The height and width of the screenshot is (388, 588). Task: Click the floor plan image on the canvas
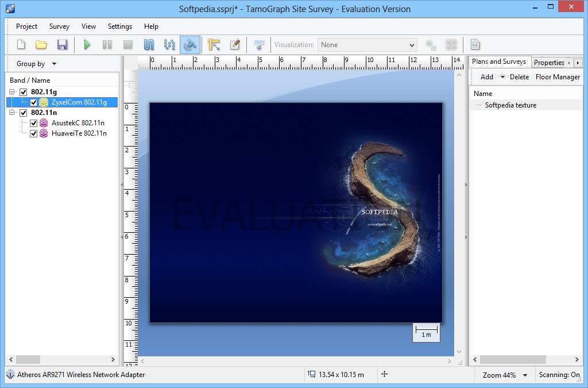[x=296, y=213]
